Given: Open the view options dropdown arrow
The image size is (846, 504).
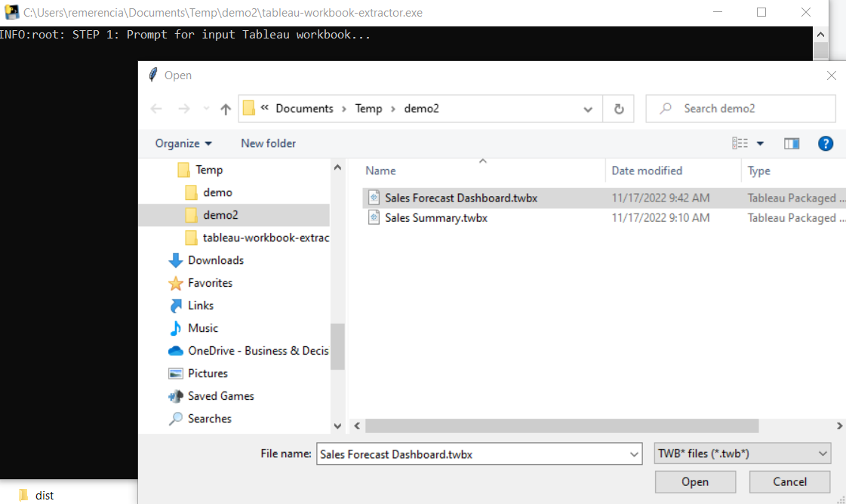Looking at the screenshot, I should coord(760,143).
